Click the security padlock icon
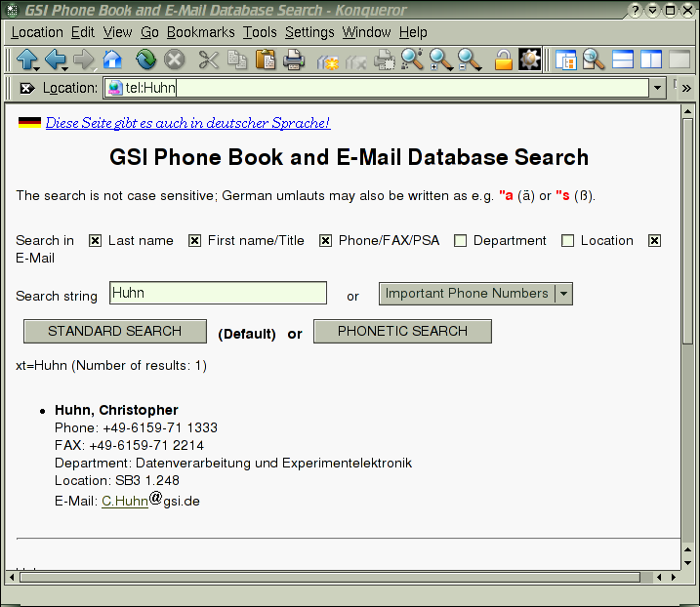 503,60
